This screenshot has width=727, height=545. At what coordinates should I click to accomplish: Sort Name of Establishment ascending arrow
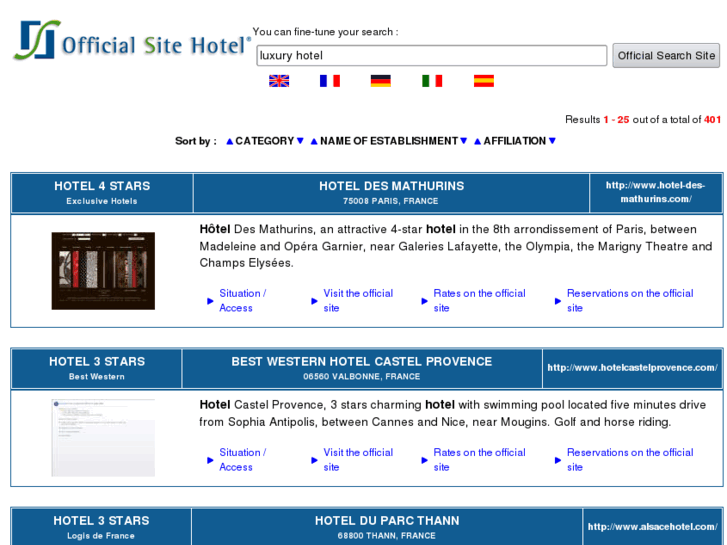[x=314, y=141]
